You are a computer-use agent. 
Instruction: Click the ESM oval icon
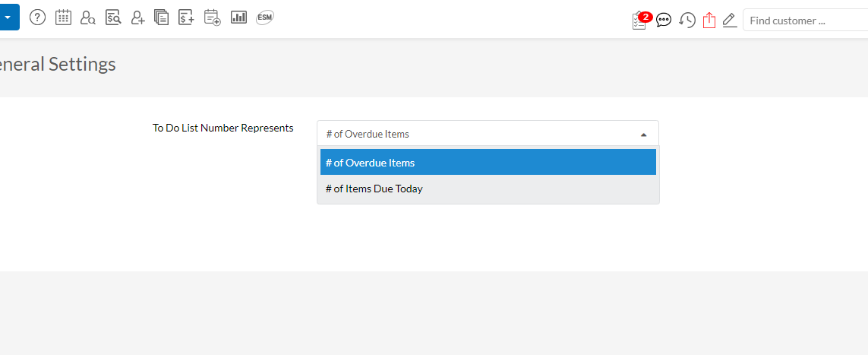[x=264, y=17]
